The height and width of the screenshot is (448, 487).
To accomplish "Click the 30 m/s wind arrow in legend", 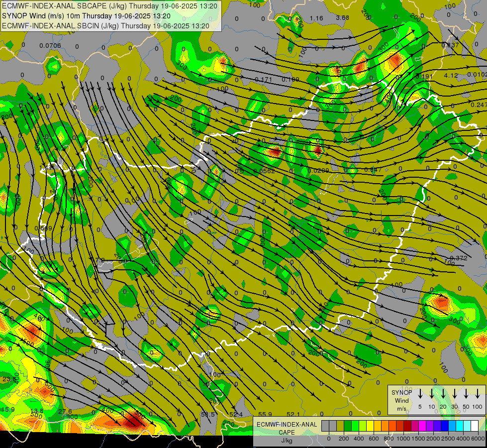I will click(454, 394).
